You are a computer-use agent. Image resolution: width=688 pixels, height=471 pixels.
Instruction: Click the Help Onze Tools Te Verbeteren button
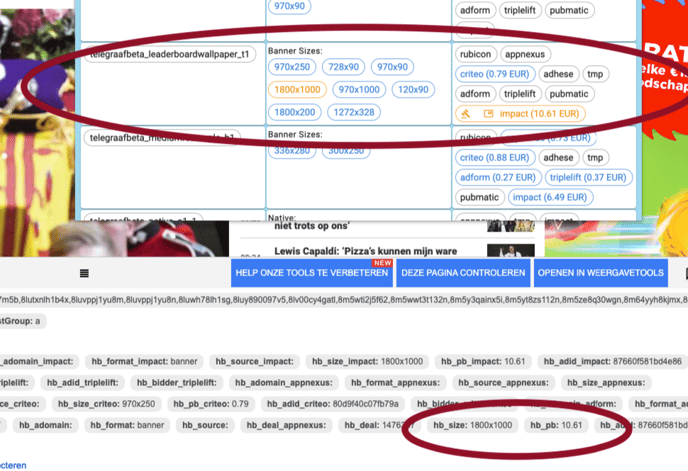(x=310, y=273)
